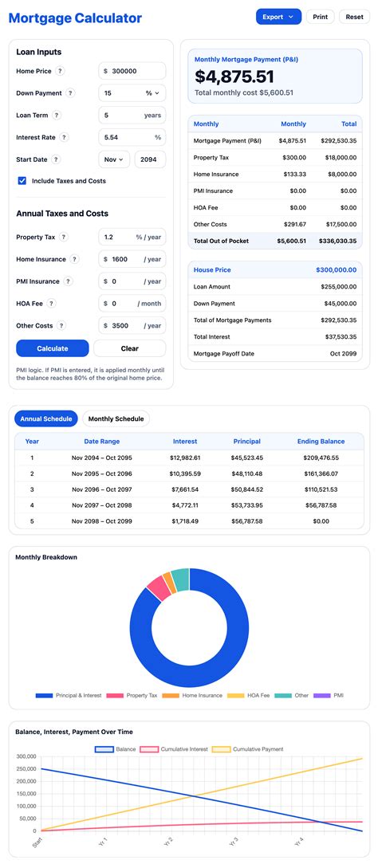
Task: Open help tooltip for Down Payment
Action: tap(70, 93)
